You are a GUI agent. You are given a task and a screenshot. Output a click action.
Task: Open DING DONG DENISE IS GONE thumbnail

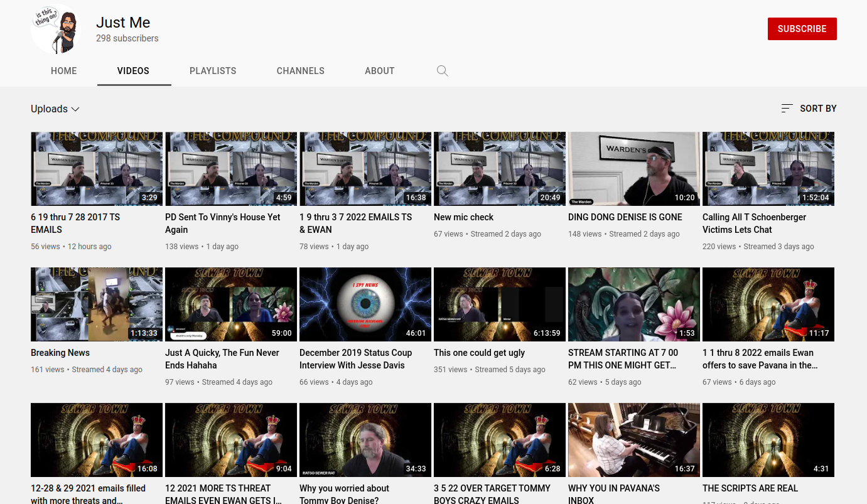pyautogui.click(x=634, y=169)
